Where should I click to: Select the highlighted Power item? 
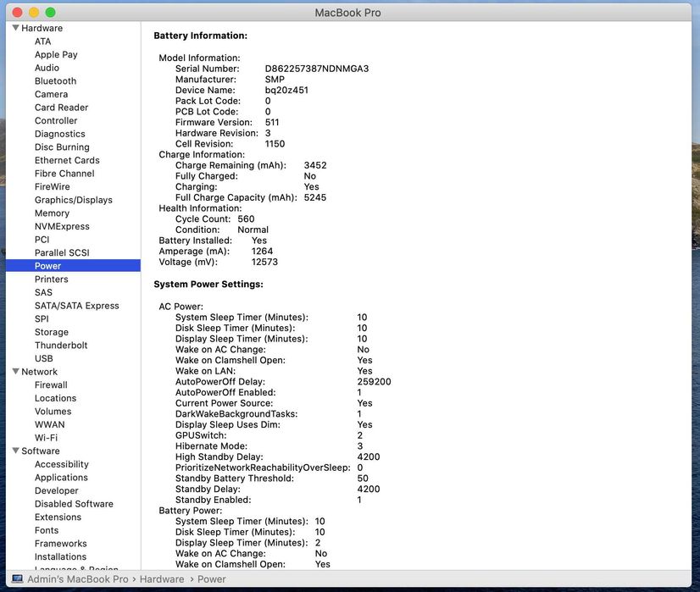point(73,266)
